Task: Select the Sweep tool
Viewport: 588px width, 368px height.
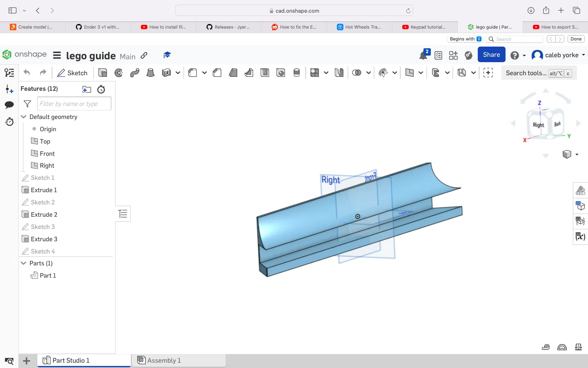Action: tap(135, 73)
